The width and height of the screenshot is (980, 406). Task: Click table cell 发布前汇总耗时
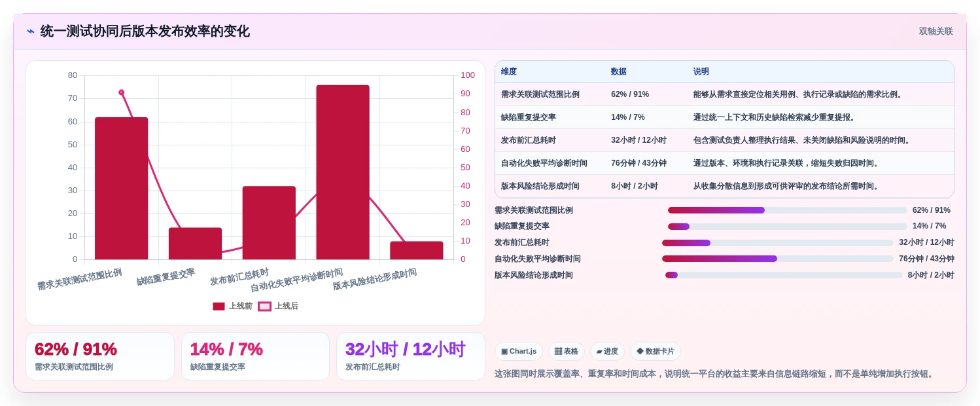529,140
